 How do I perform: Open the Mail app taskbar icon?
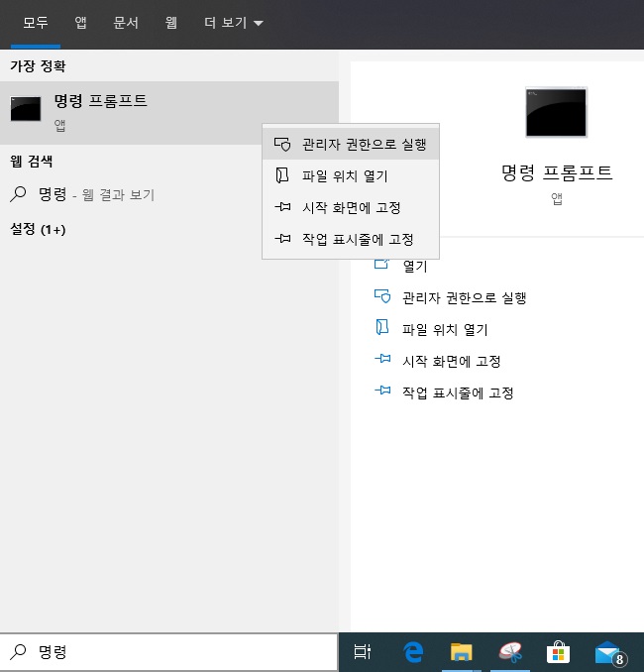610,653
